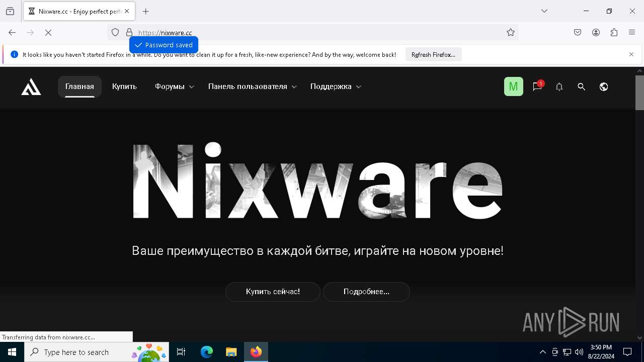The height and width of the screenshot is (362, 644).
Task: Open the green M user avatar
Action: click(x=514, y=86)
